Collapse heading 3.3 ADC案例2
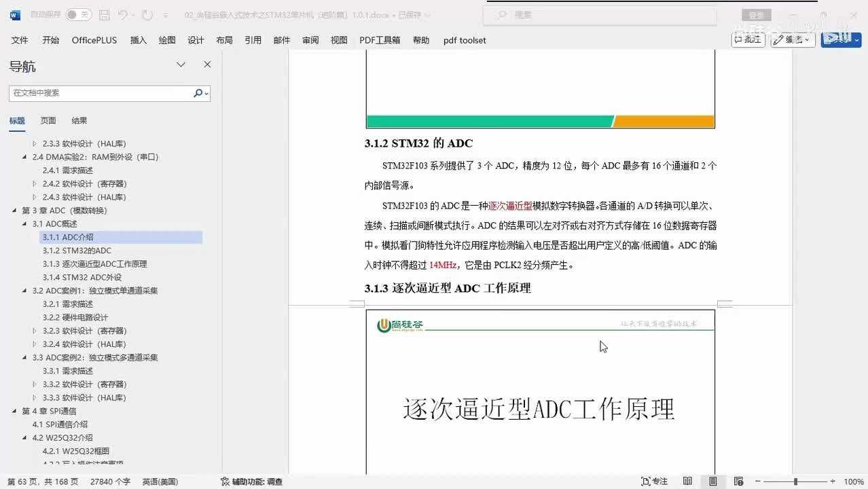The image size is (868, 489). [25, 358]
